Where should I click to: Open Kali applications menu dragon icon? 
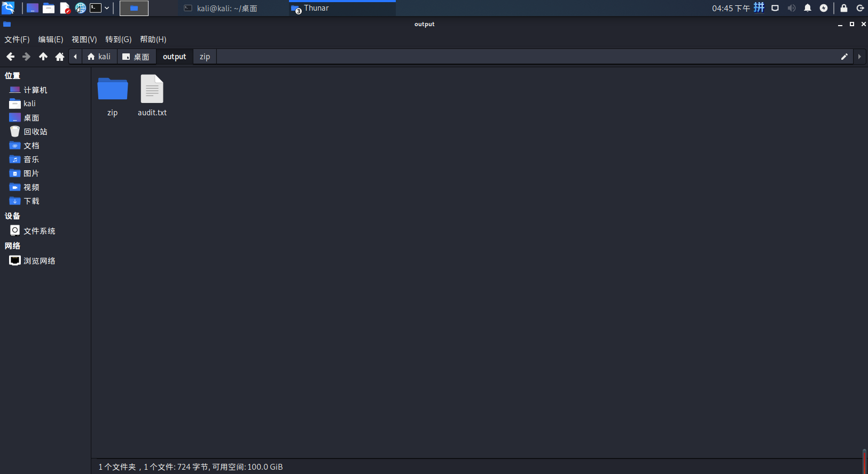pos(8,8)
